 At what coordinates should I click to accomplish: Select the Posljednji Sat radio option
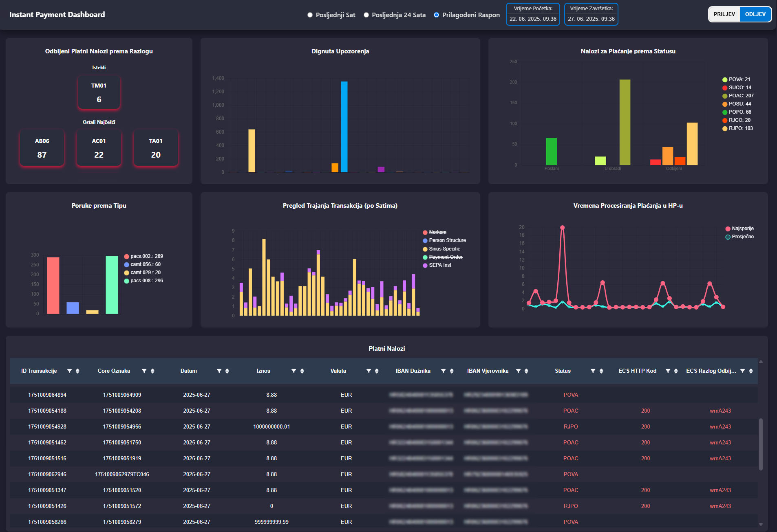click(x=310, y=15)
